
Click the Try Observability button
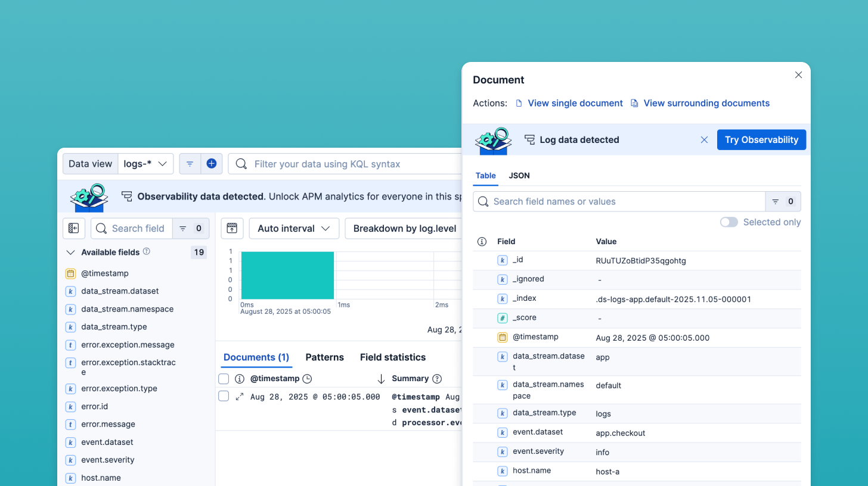click(x=761, y=139)
